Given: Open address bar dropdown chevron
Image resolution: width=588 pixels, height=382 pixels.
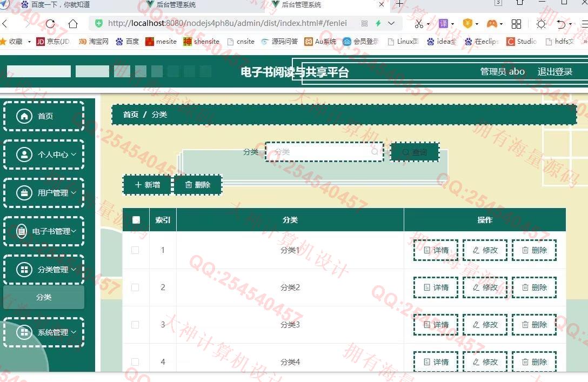Looking at the screenshot, I should (x=391, y=23).
